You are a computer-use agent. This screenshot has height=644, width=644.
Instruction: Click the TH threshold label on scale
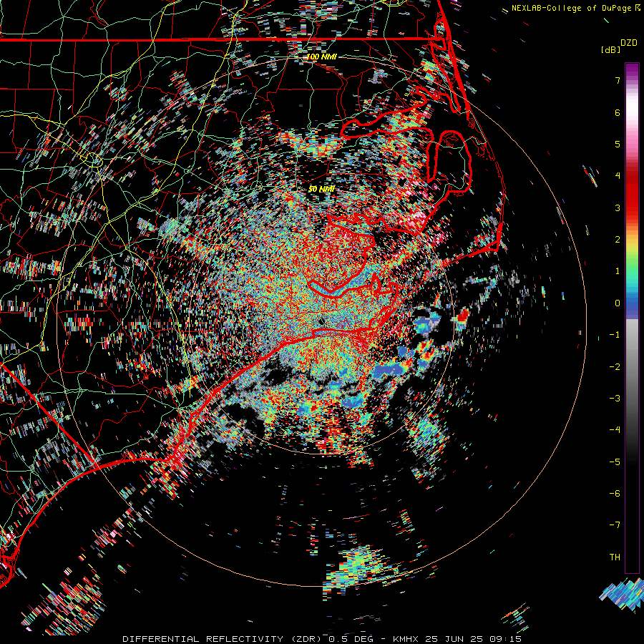[x=615, y=557]
